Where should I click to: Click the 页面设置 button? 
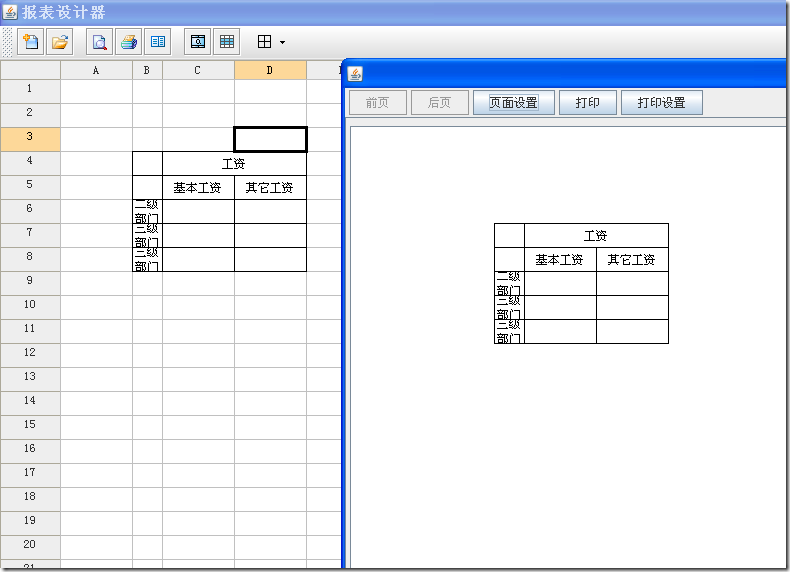click(x=513, y=103)
